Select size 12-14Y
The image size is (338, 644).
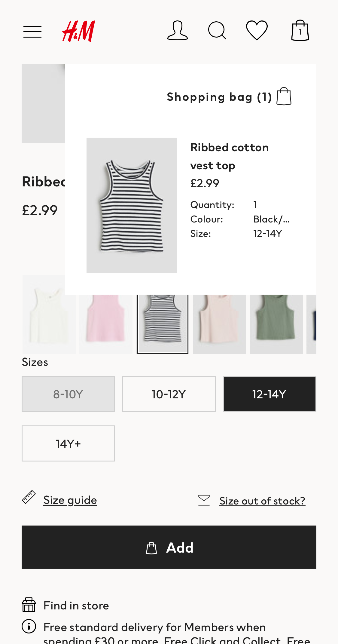point(269,394)
